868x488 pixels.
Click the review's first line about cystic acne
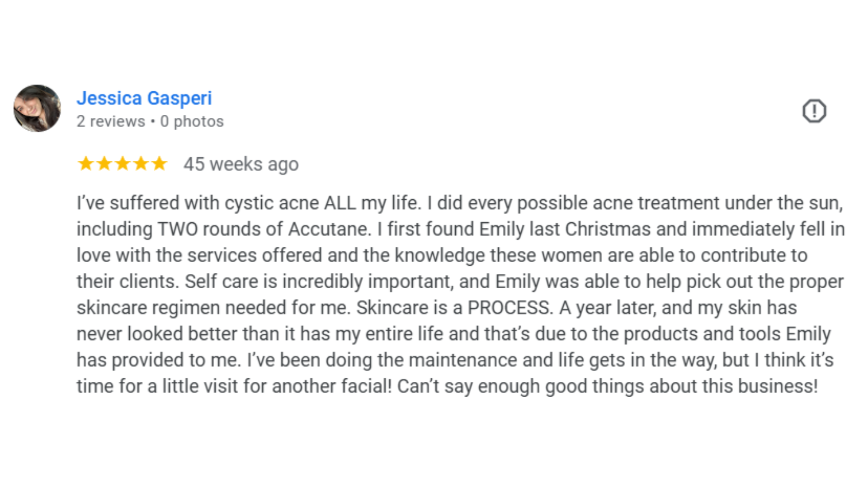tap(460, 203)
